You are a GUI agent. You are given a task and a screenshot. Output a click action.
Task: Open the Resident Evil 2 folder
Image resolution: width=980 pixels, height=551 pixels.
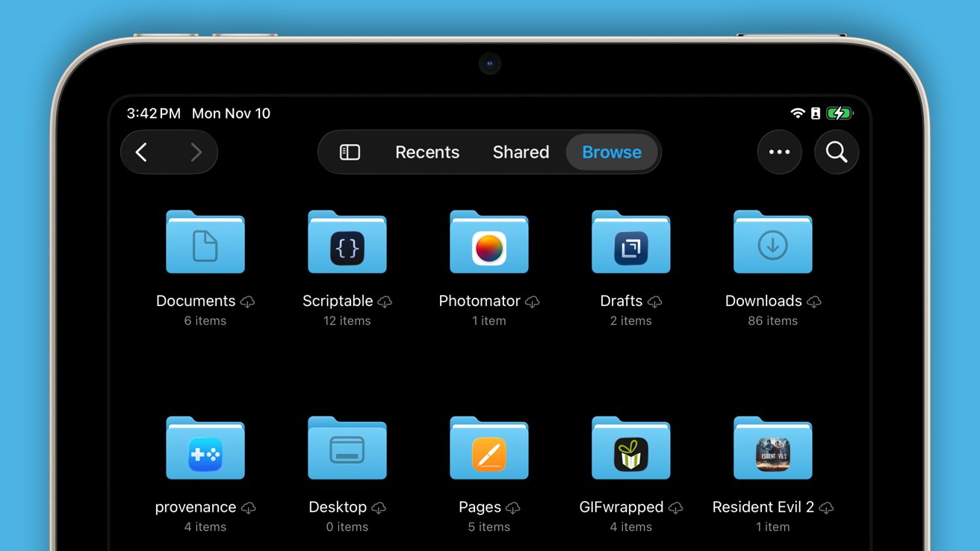773,448
